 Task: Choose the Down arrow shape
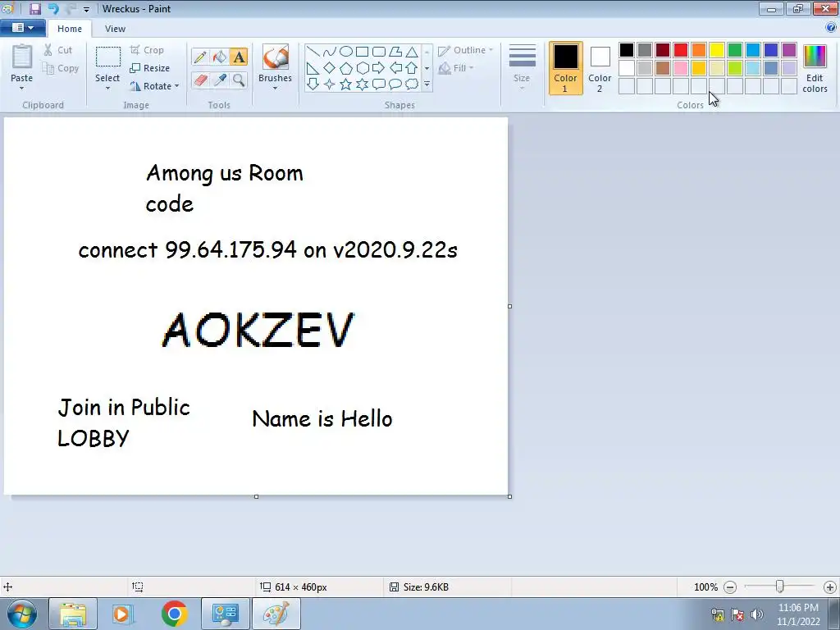click(x=313, y=84)
